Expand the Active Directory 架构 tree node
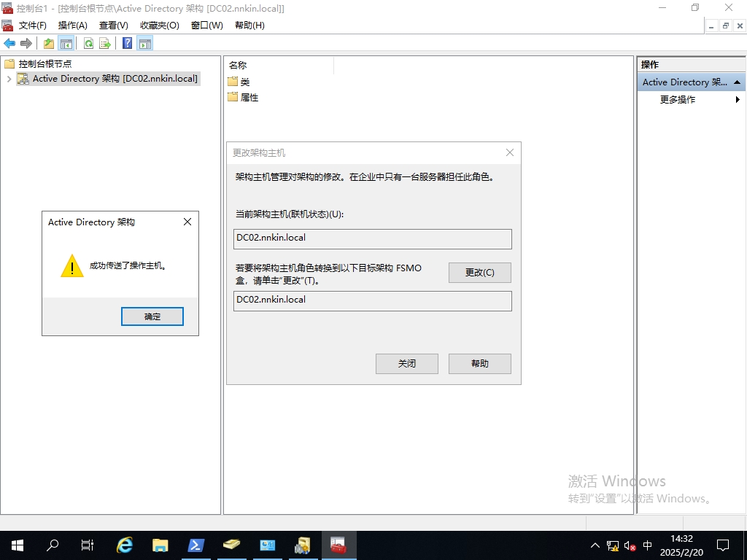747x560 pixels. click(x=9, y=79)
